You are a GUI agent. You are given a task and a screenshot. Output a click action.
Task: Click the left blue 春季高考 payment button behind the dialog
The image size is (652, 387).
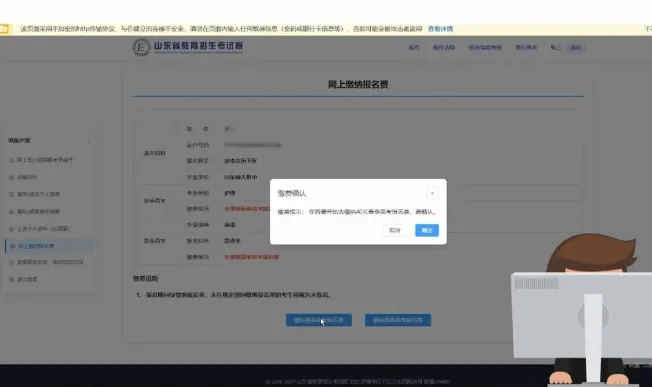(x=319, y=320)
